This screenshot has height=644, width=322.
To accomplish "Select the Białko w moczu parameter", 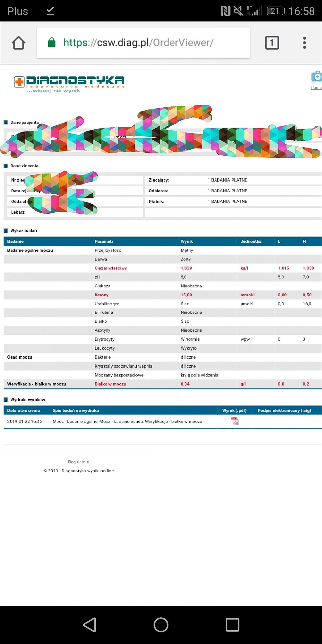I will point(110,384).
